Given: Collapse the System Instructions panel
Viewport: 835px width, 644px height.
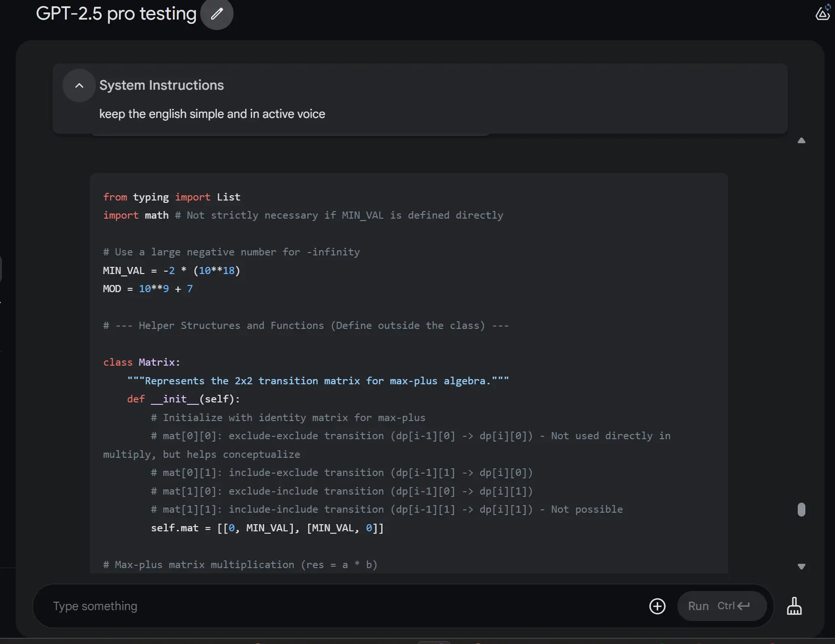Looking at the screenshot, I should click(79, 85).
